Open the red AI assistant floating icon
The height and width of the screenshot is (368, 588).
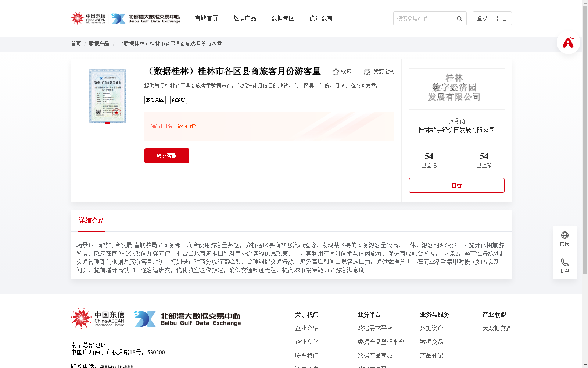click(568, 42)
